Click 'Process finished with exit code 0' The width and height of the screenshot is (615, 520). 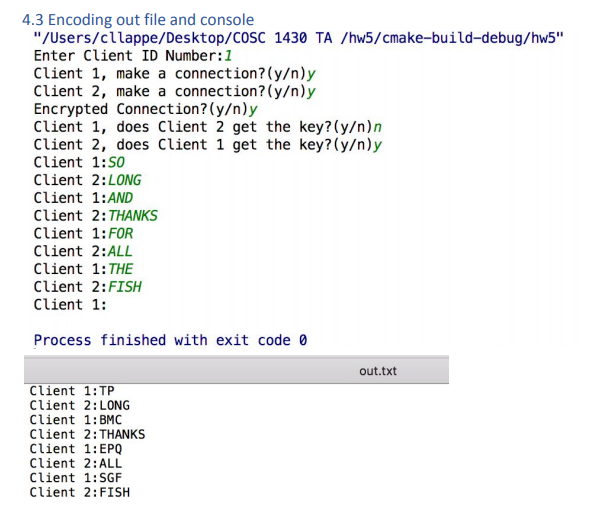[170, 340]
